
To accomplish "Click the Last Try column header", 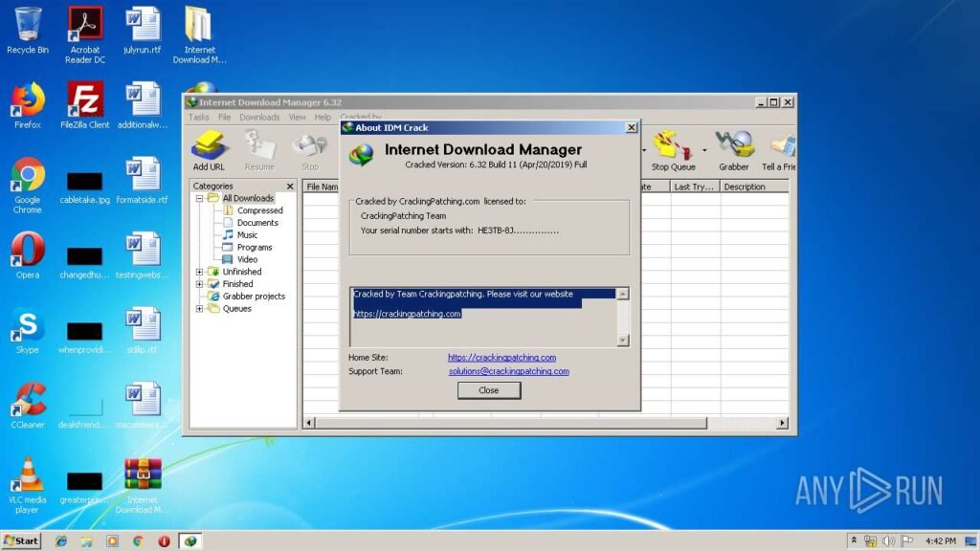I will pyautogui.click(x=695, y=187).
